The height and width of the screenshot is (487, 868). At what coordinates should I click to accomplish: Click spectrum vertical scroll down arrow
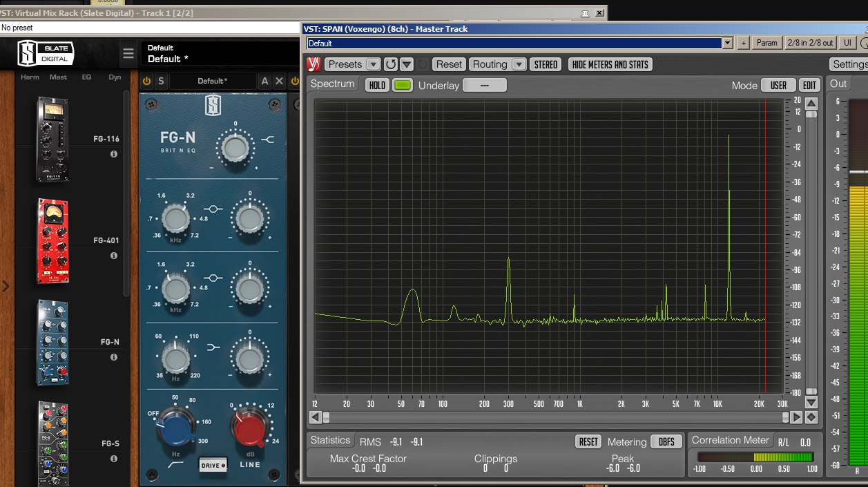(811, 402)
